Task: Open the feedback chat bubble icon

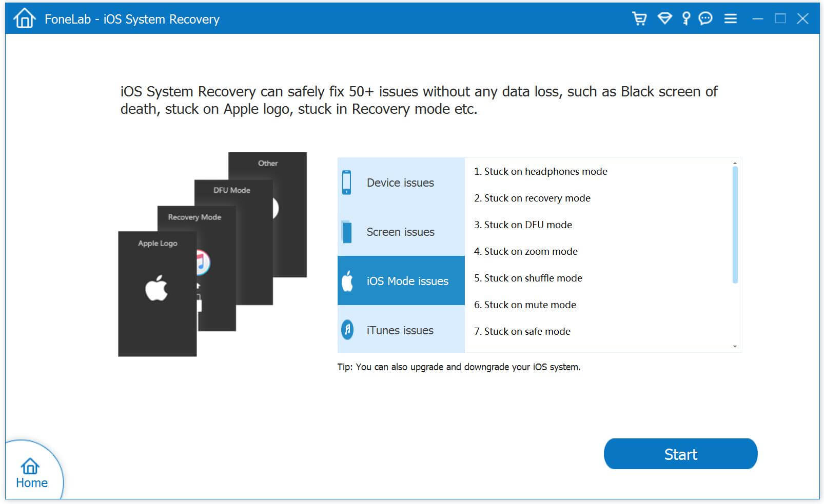Action: coord(705,19)
